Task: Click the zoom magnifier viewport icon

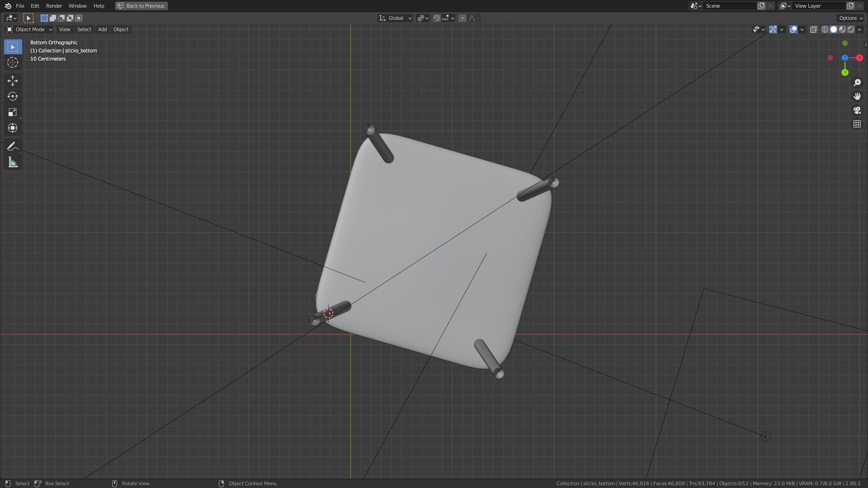Action: pos(857,83)
